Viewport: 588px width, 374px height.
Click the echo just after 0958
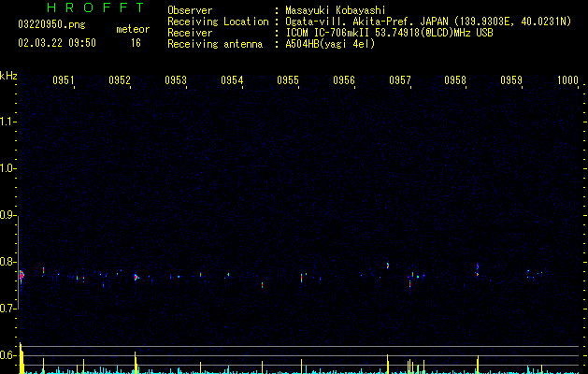click(478, 267)
